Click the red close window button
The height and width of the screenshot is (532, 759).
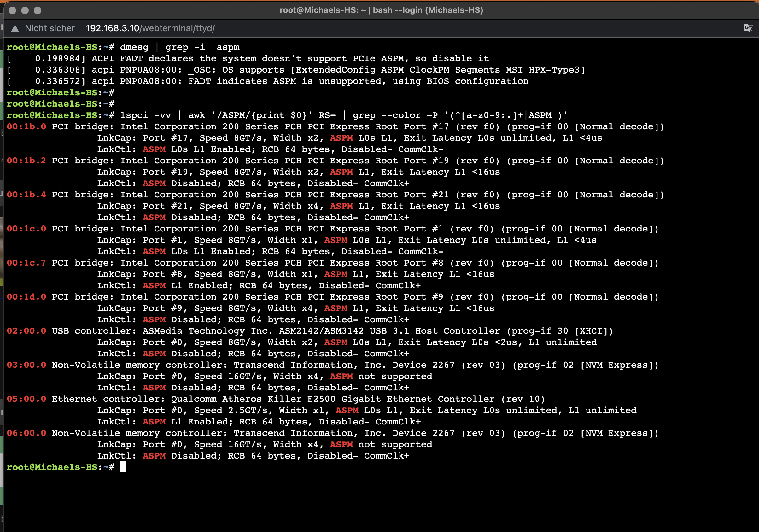[12, 10]
